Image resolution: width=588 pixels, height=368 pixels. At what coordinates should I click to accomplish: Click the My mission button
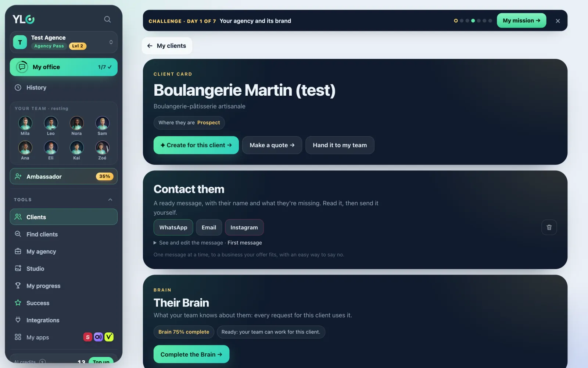[521, 21]
